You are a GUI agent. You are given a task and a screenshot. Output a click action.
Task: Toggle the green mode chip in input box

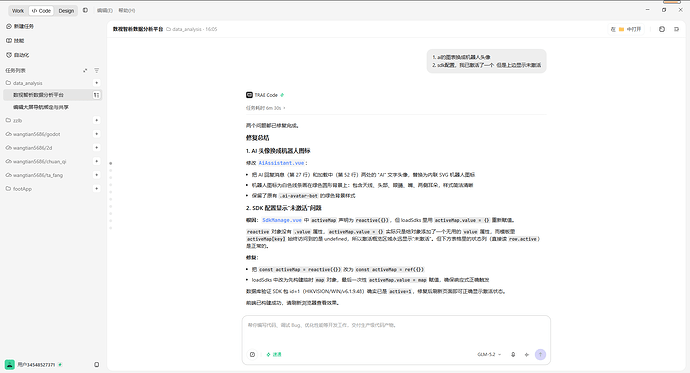[x=274, y=355]
